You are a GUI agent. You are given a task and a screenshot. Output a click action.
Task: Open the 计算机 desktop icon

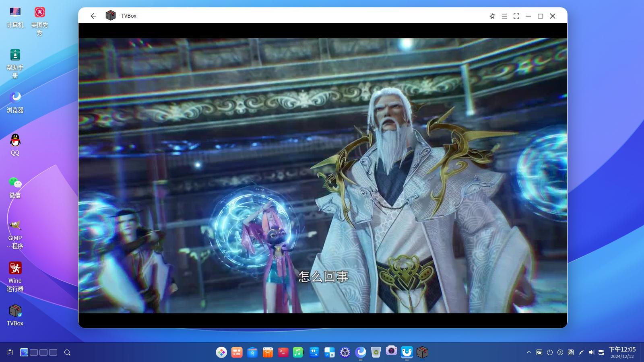[15, 18]
